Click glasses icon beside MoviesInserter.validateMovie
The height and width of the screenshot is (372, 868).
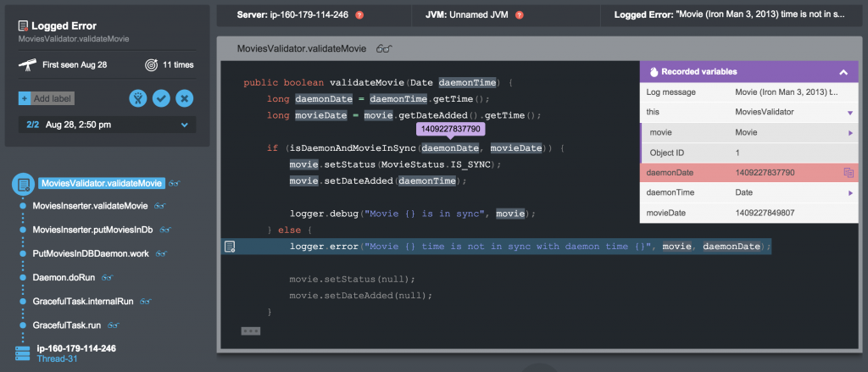[x=160, y=206]
